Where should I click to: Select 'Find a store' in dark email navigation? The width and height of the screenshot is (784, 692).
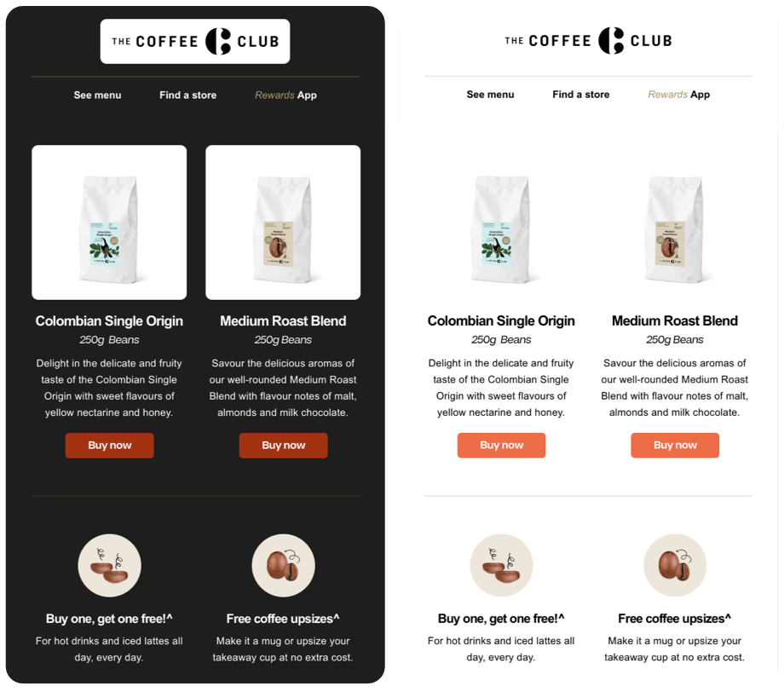[x=188, y=95]
